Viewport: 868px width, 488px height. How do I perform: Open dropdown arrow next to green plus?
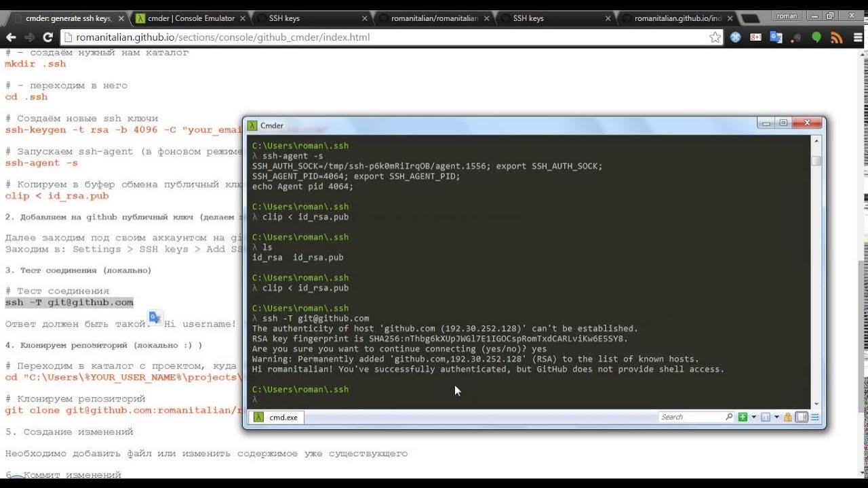click(753, 417)
